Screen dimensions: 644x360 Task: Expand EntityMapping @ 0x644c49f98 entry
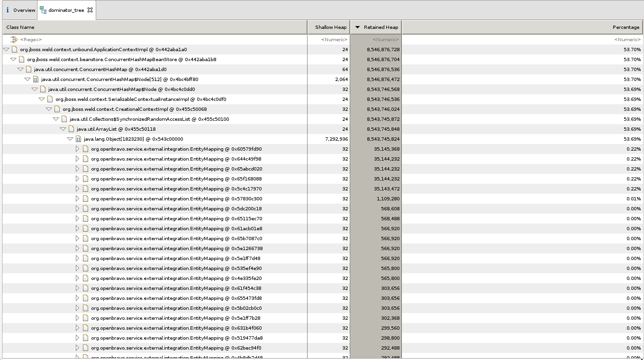pyautogui.click(x=77, y=159)
